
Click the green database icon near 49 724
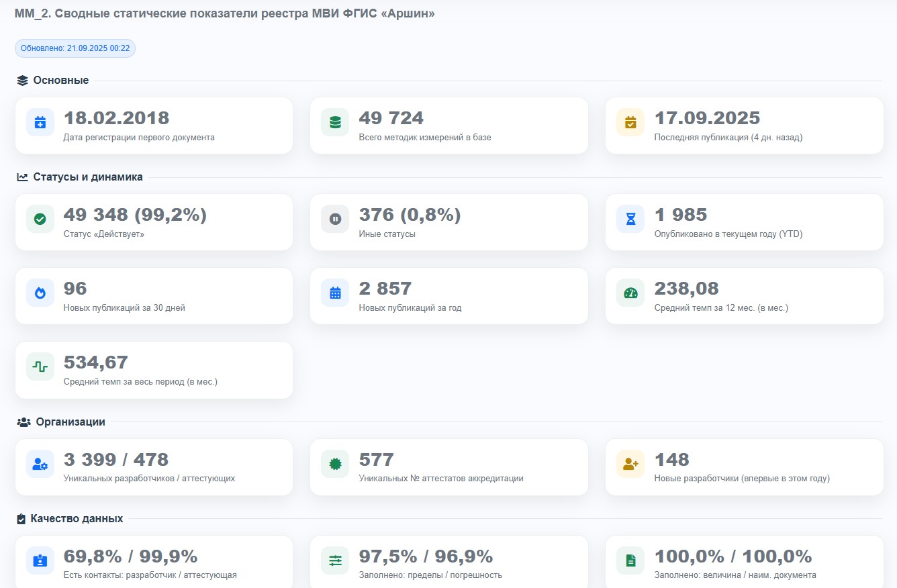tap(335, 123)
